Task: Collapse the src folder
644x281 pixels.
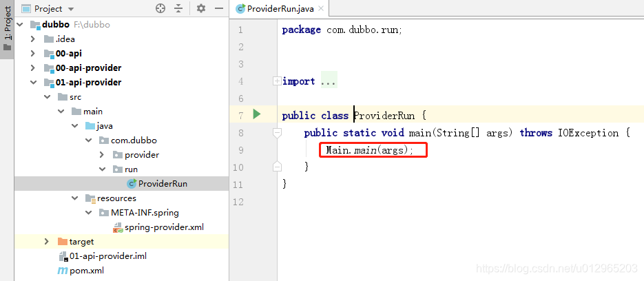Action: [x=47, y=97]
